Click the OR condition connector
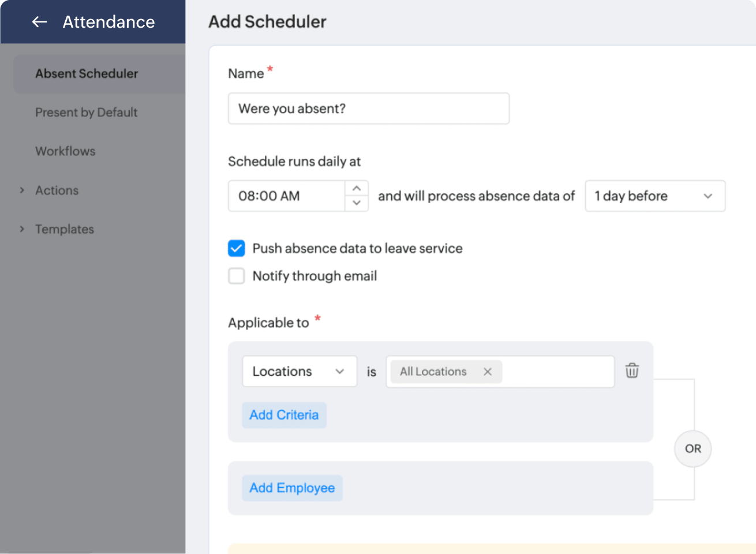756x554 pixels. coord(693,448)
